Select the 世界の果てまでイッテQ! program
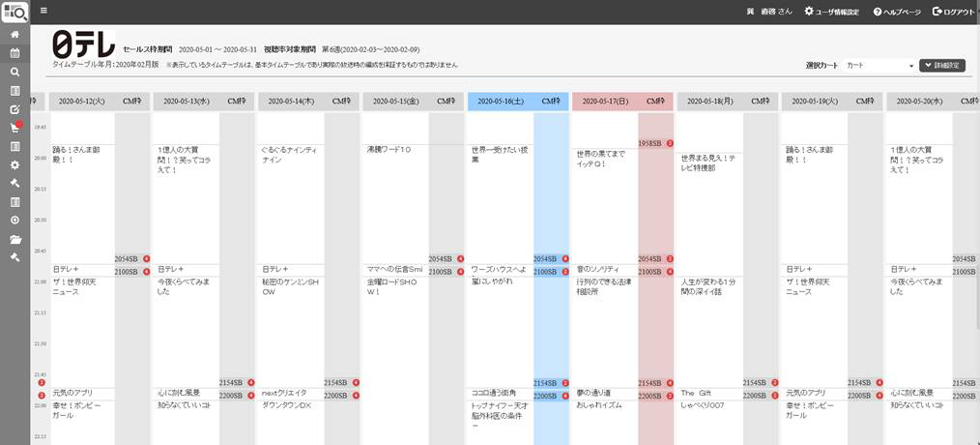 [x=601, y=159]
